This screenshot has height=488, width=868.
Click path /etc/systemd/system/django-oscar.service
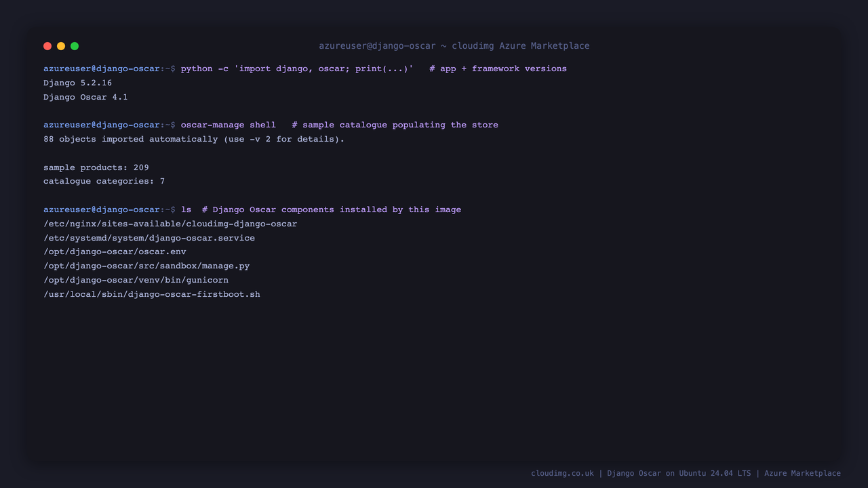pos(149,238)
